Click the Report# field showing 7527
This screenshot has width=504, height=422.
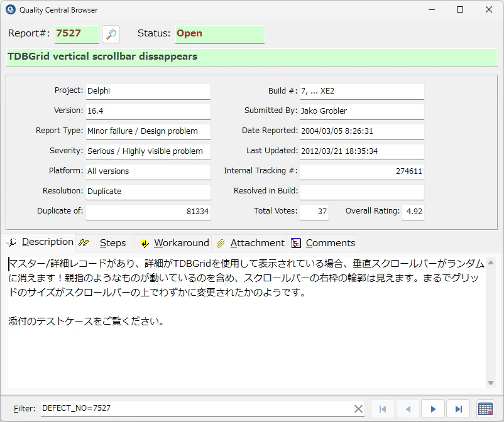click(77, 34)
